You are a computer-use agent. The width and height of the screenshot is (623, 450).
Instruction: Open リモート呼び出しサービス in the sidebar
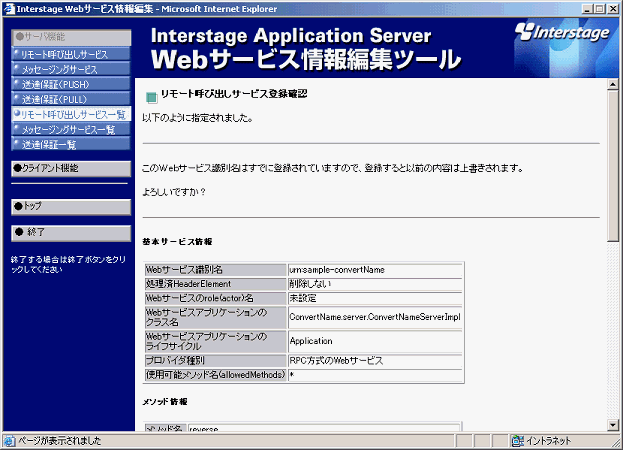71,54
